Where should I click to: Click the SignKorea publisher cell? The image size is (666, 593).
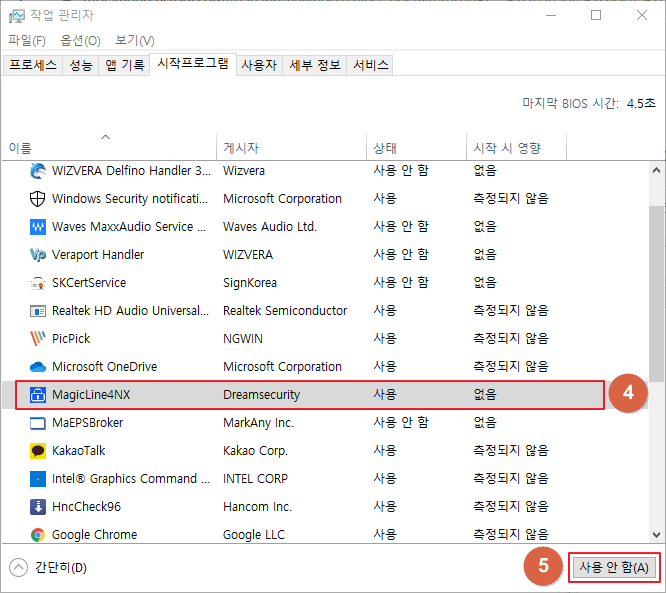250,283
